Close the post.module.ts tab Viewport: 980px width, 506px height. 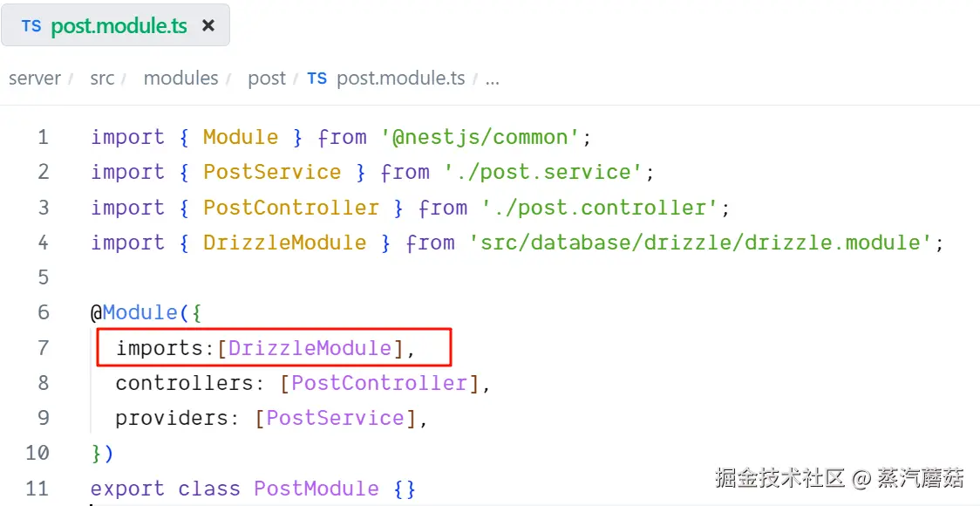[208, 26]
